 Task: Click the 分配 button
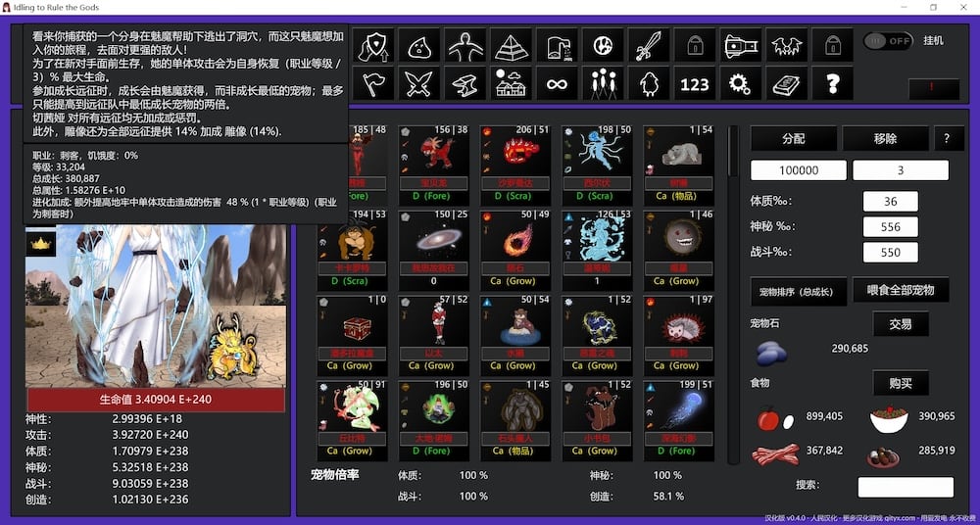pos(793,138)
